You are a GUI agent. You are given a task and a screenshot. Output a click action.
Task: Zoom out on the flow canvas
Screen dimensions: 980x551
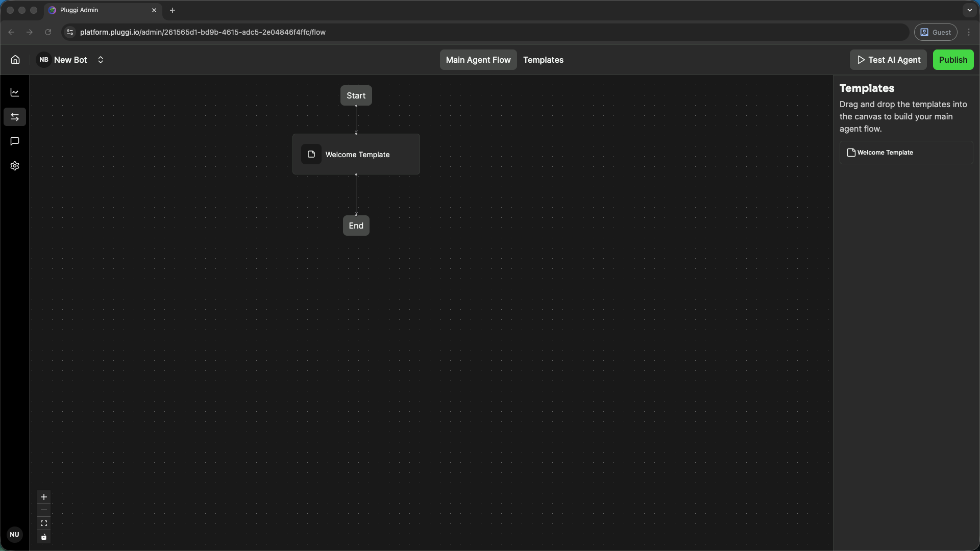(x=44, y=510)
